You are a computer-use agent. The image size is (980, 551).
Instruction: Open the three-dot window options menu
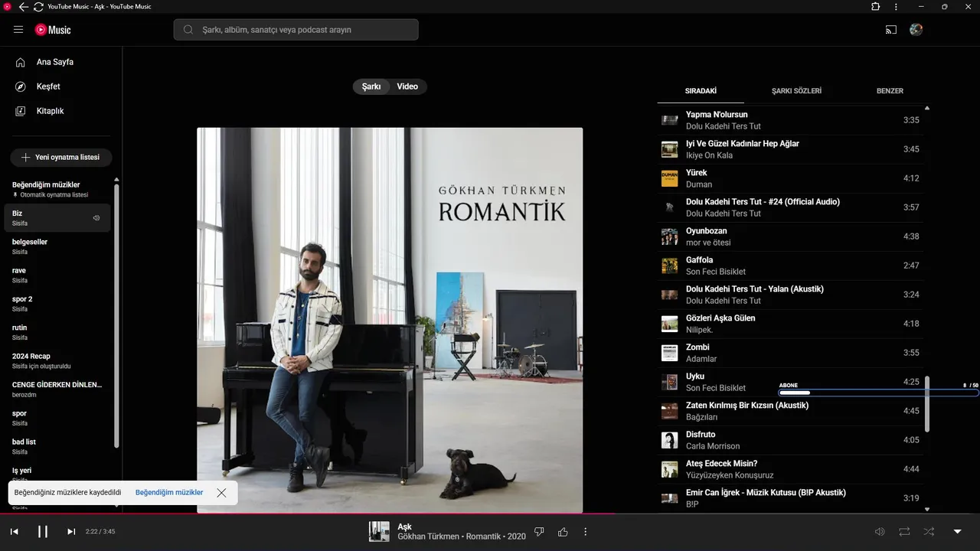point(896,7)
